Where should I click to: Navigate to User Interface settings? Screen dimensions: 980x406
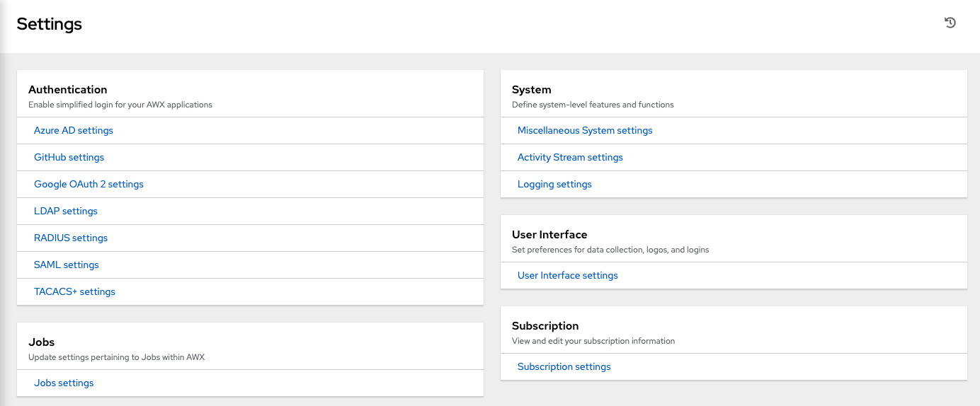[567, 275]
